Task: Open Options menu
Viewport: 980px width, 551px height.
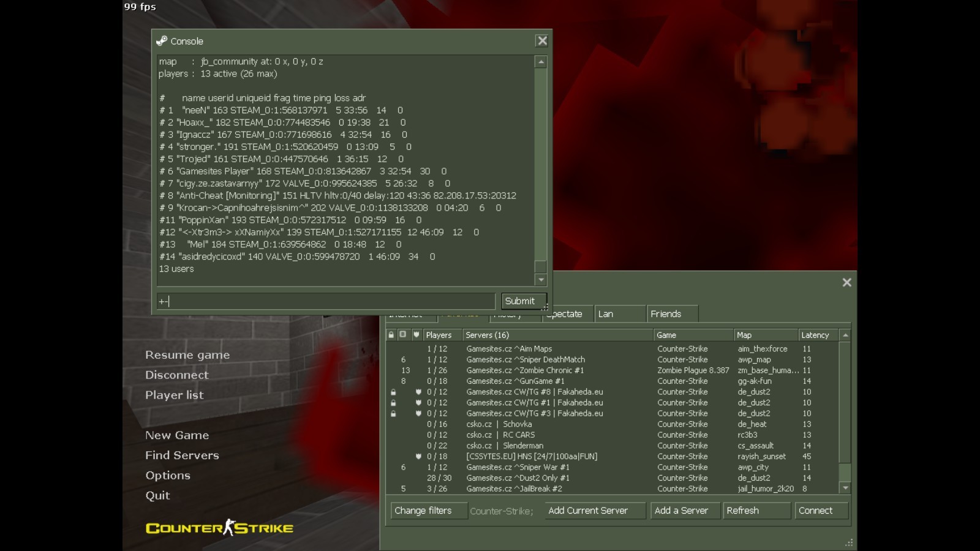Action: 168,476
